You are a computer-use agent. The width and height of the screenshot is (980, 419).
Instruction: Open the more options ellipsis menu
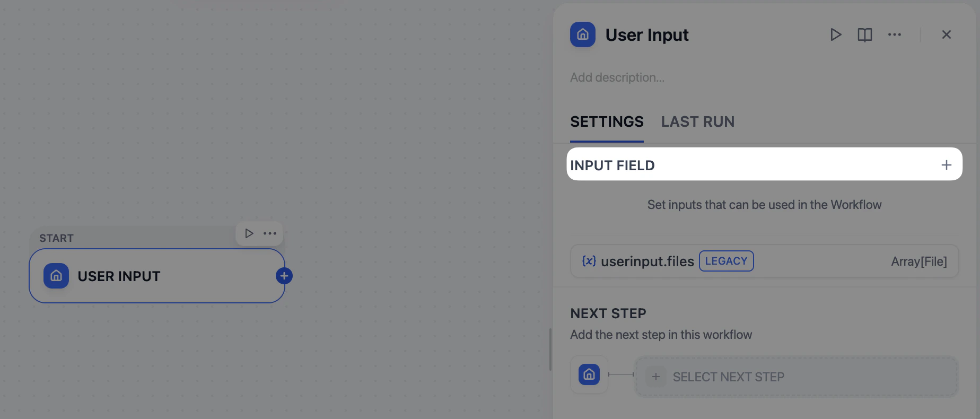894,34
